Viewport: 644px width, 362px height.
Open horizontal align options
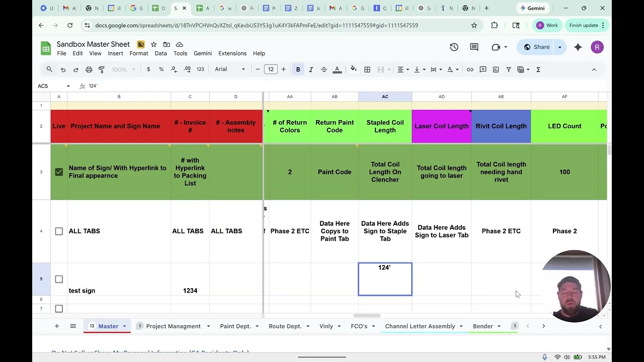(x=403, y=69)
